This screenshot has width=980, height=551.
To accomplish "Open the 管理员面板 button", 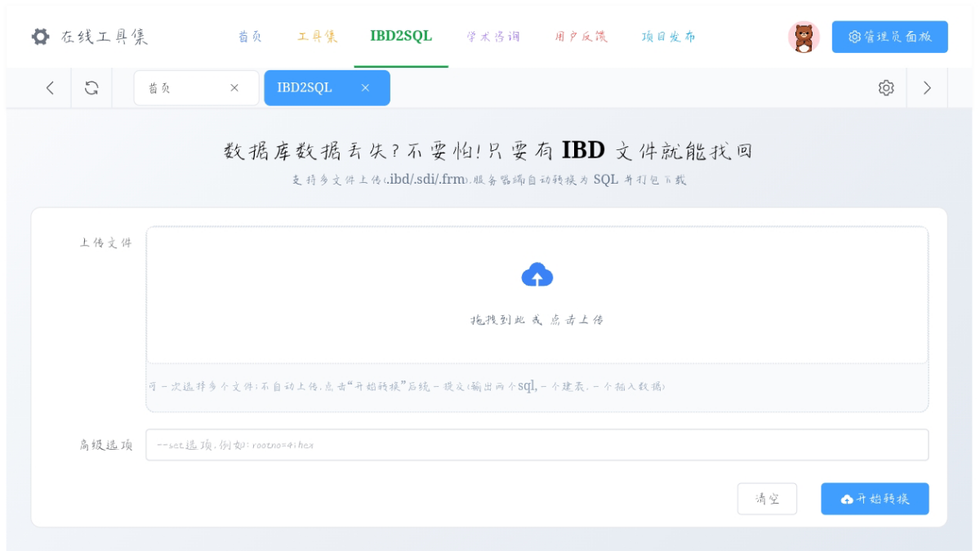I will 890,37.
